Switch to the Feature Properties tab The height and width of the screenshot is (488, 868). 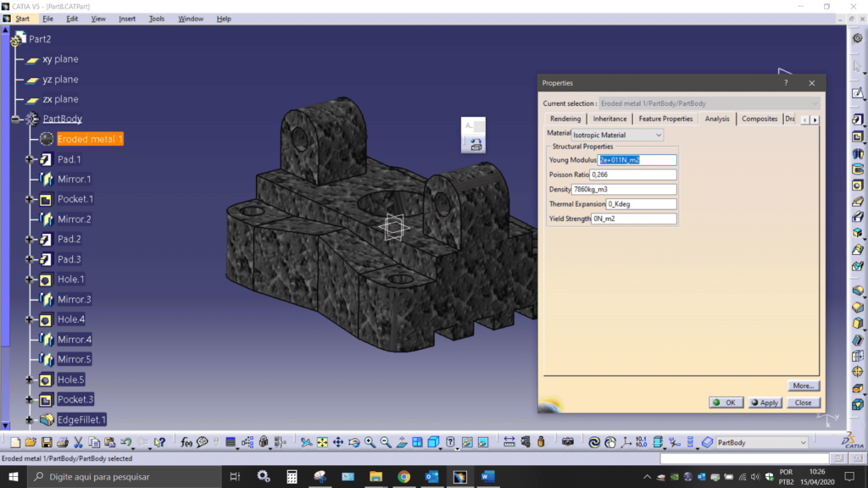coord(665,119)
